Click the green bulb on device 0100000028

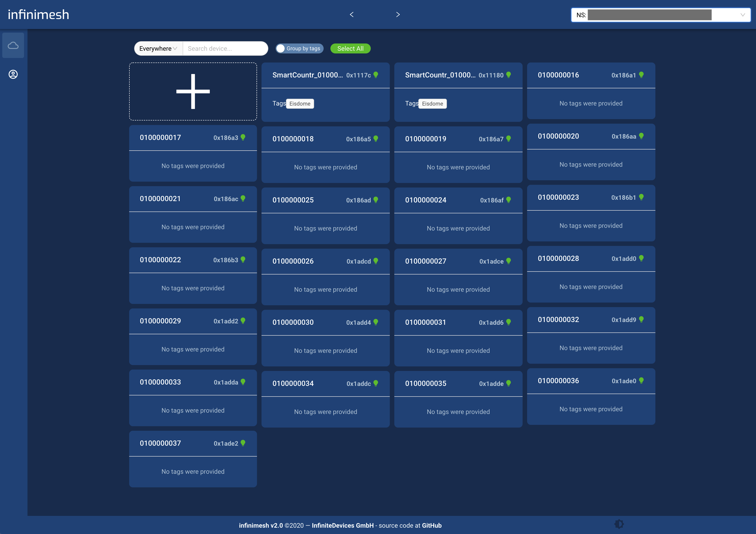tap(641, 259)
